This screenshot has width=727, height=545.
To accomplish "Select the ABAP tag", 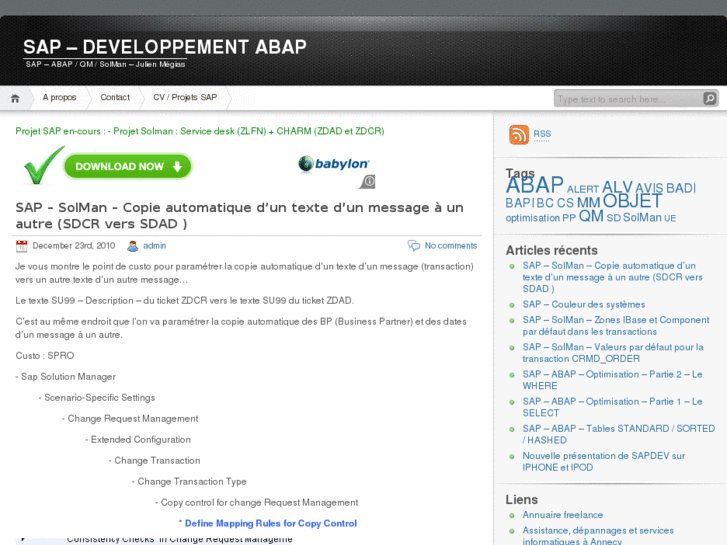I will (x=535, y=185).
